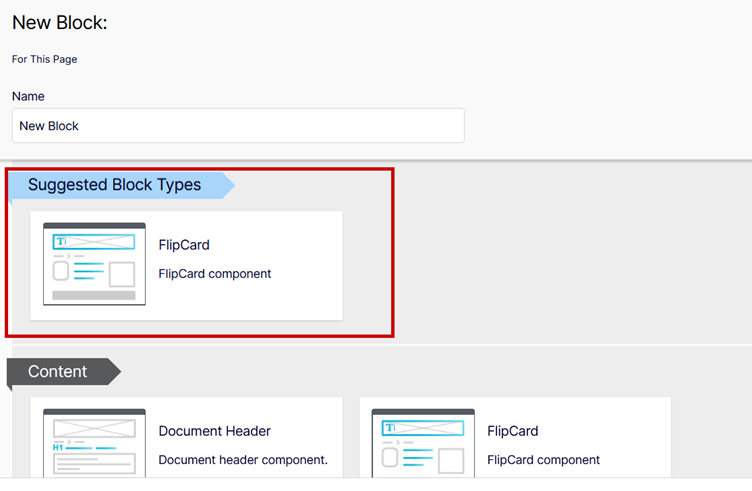Click the Suggested Block Types banner
752x491 pixels.
click(122, 185)
